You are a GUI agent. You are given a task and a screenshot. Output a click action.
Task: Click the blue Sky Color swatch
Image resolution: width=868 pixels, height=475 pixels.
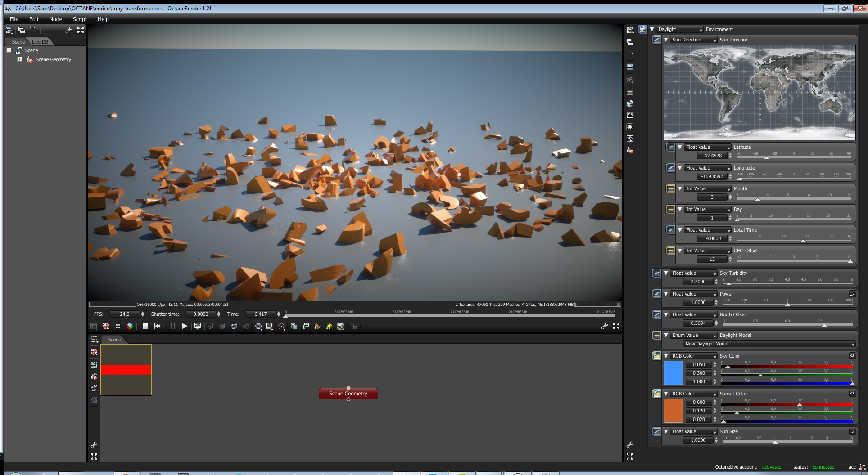click(673, 373)
